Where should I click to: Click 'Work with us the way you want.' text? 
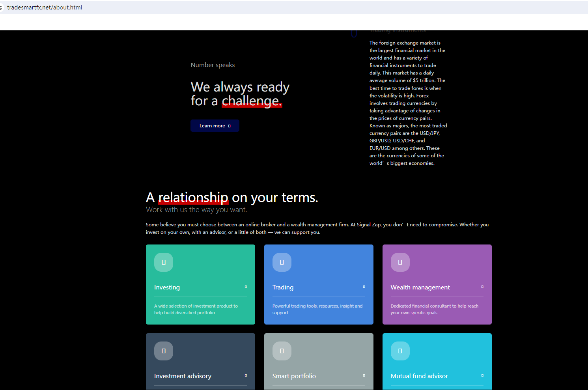pyautogui.click(x=196, y=210)
